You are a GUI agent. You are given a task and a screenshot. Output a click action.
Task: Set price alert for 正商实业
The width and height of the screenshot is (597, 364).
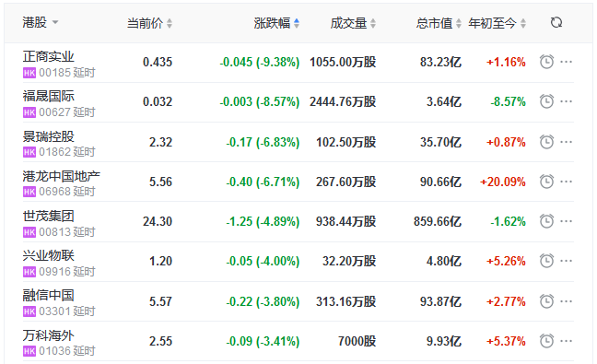click(546, 62)
